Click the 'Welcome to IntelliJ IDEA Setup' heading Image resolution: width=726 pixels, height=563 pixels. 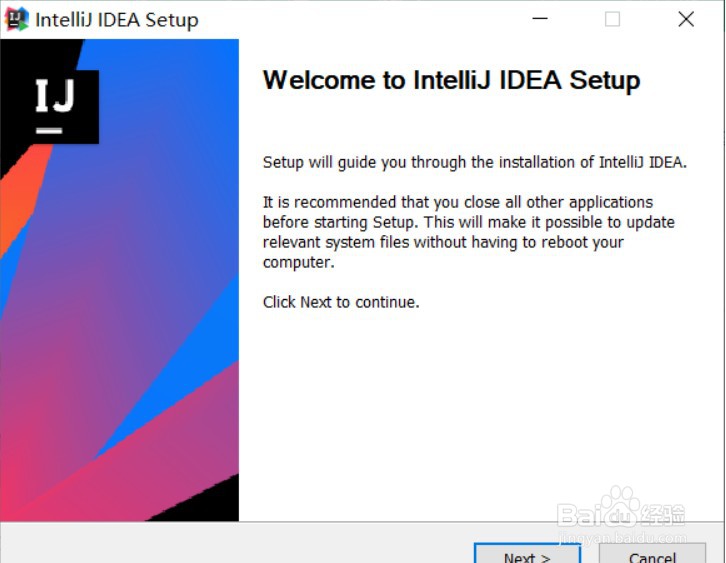pos(451,80)
